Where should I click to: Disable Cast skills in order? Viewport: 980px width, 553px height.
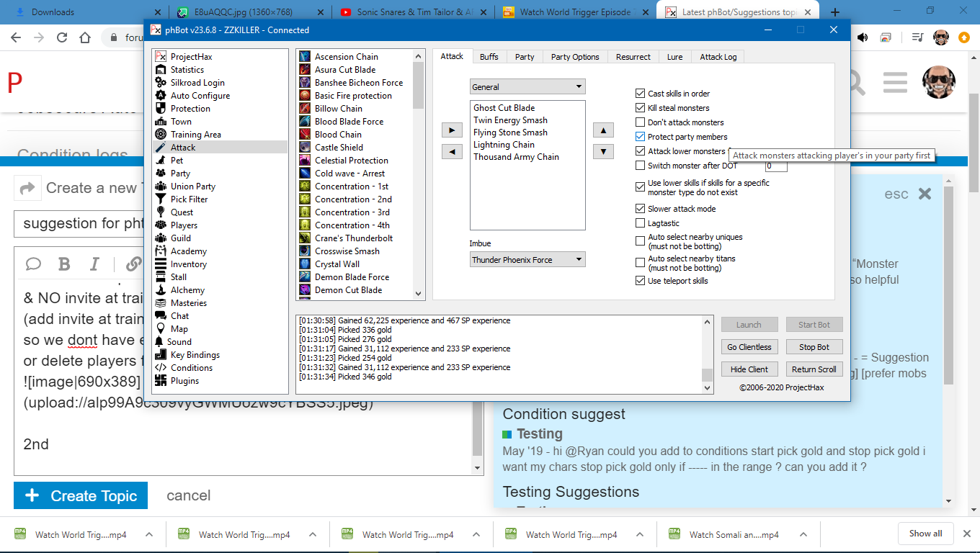point(640,94)
